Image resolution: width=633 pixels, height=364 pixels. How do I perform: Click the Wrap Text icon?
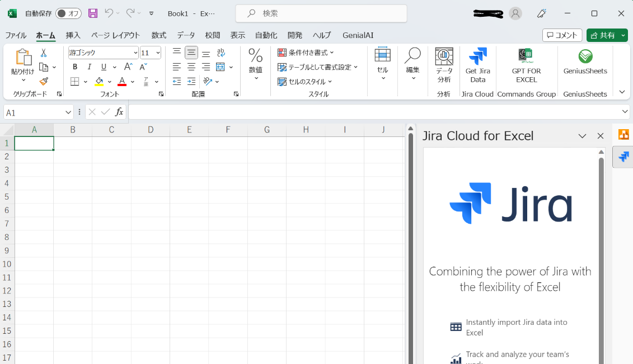pos(221,53)
